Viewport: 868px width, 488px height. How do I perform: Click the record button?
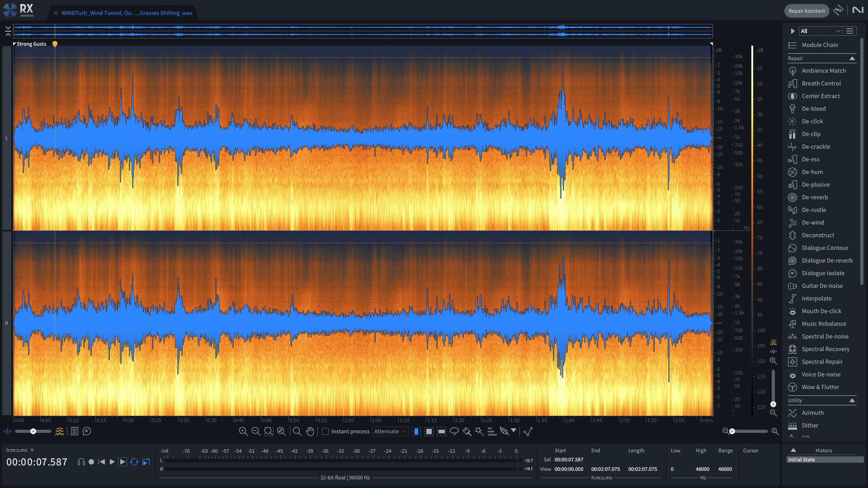point(91,462)
